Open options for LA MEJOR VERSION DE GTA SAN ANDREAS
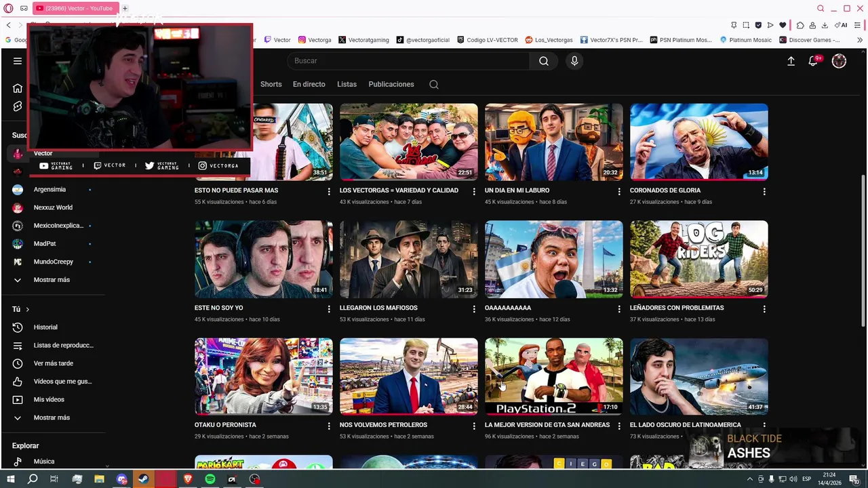The height and width of the screenshot is (488, 868). 619,426
